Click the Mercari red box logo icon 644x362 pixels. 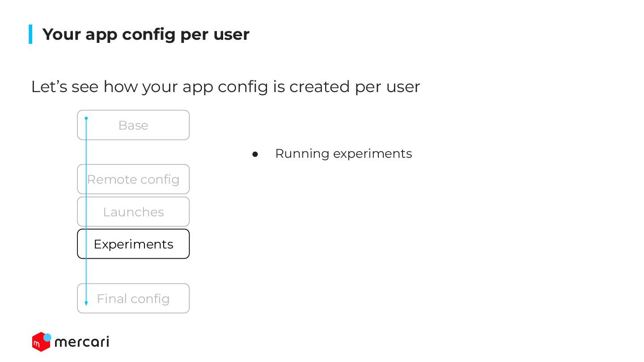tap(41, 342)
